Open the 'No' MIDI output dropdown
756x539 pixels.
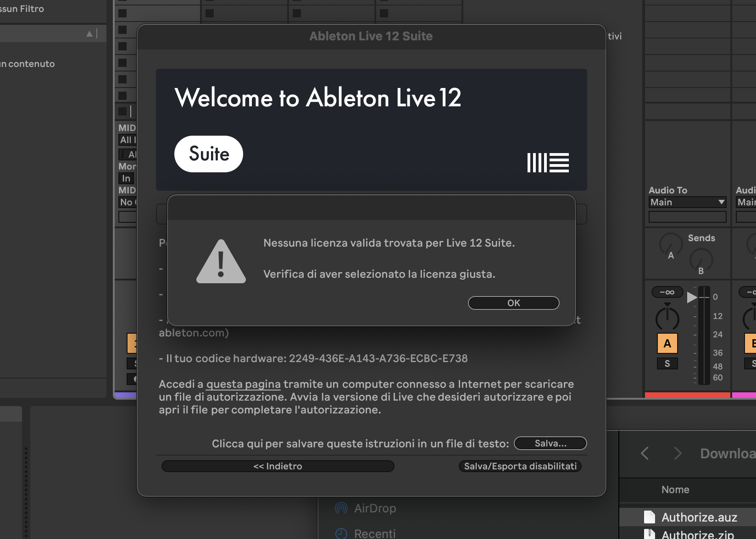click(x=128, y=202)
